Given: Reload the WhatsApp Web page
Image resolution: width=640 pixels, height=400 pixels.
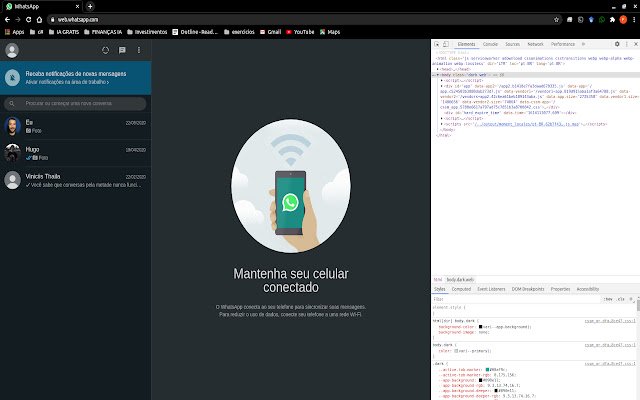Looking at the screenshot, I should pos(28,20).
